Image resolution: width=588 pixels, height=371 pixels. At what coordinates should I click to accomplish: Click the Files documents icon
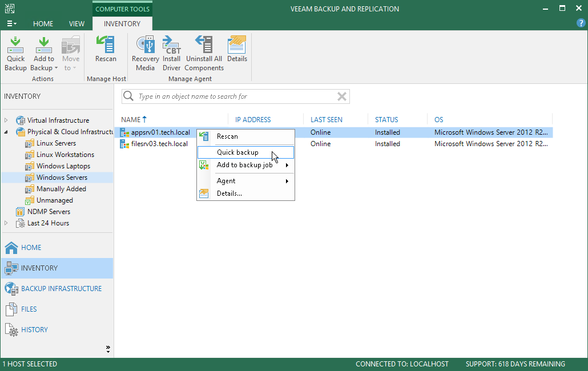point(11,309)
